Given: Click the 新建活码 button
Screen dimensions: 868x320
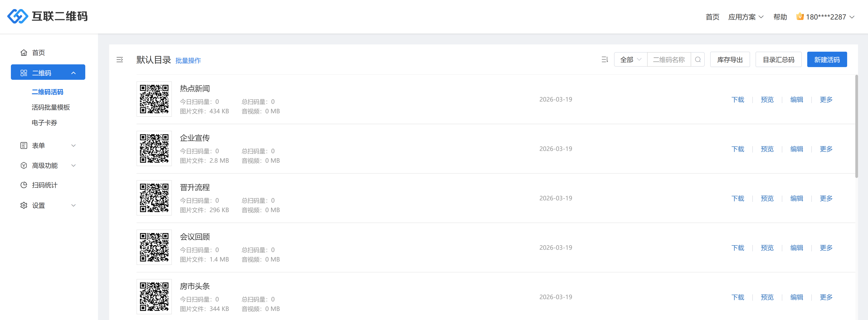Looking at the screenshot, I should click(827, 60).
